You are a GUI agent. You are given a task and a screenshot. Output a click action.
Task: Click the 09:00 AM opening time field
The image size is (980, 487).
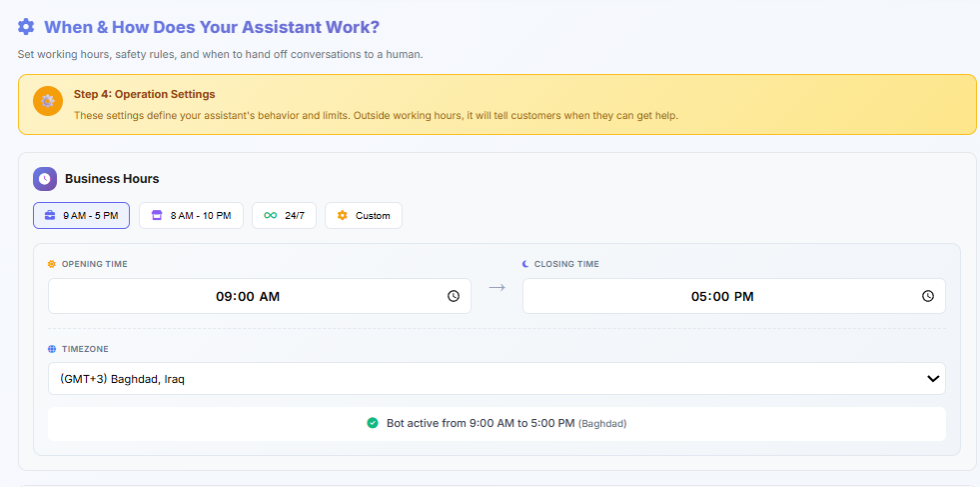click(249, 296)
